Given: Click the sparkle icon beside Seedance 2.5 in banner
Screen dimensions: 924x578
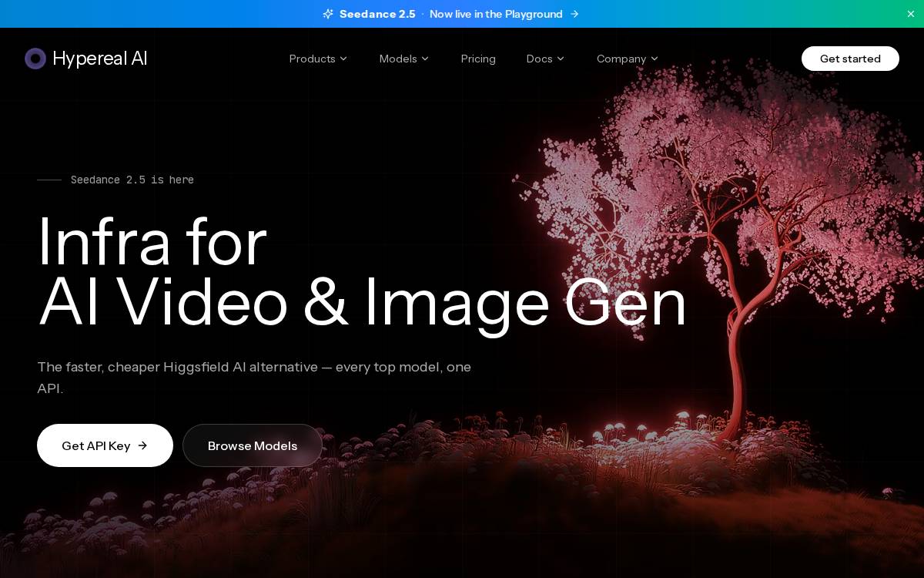Looking at the screenshot, I should point(328,14).
